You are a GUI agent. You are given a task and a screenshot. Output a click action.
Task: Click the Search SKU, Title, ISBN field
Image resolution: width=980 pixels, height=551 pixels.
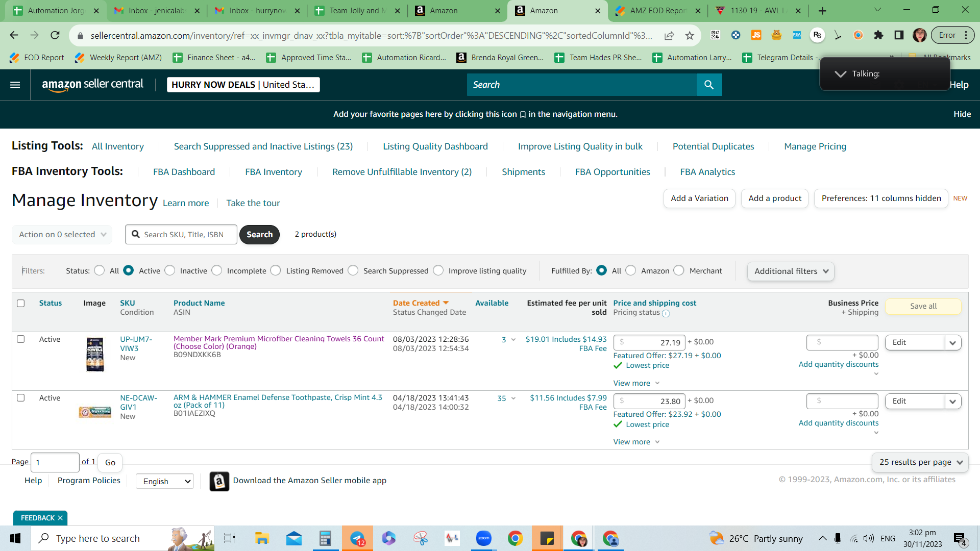point(181,234)
